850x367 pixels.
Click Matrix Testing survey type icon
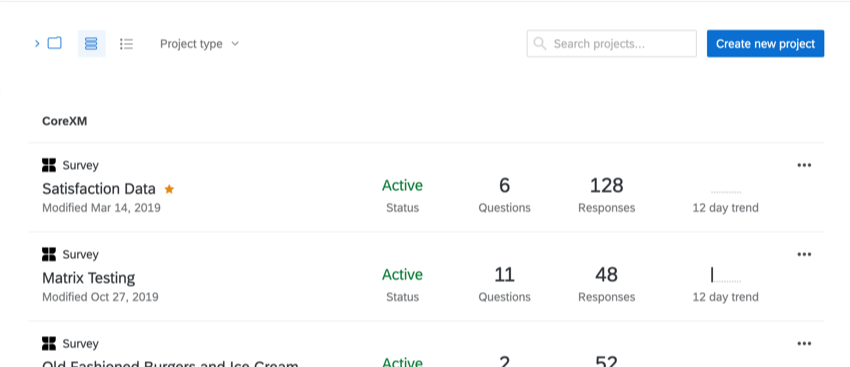pos(49,254)
